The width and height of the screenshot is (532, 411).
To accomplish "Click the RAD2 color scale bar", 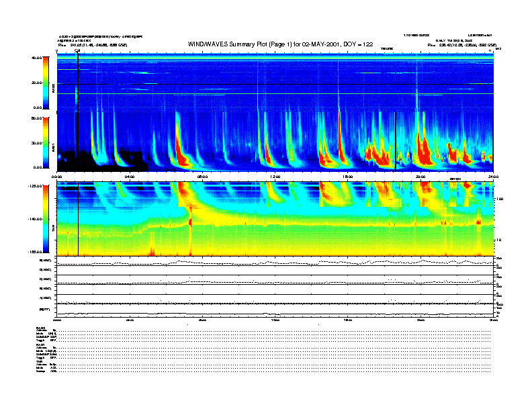I will 46,83.
